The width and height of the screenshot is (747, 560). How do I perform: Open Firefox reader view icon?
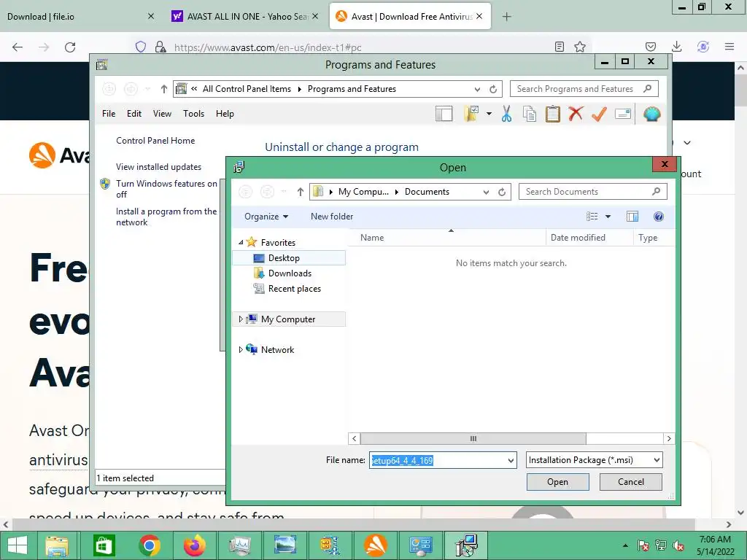coord(560,47)
